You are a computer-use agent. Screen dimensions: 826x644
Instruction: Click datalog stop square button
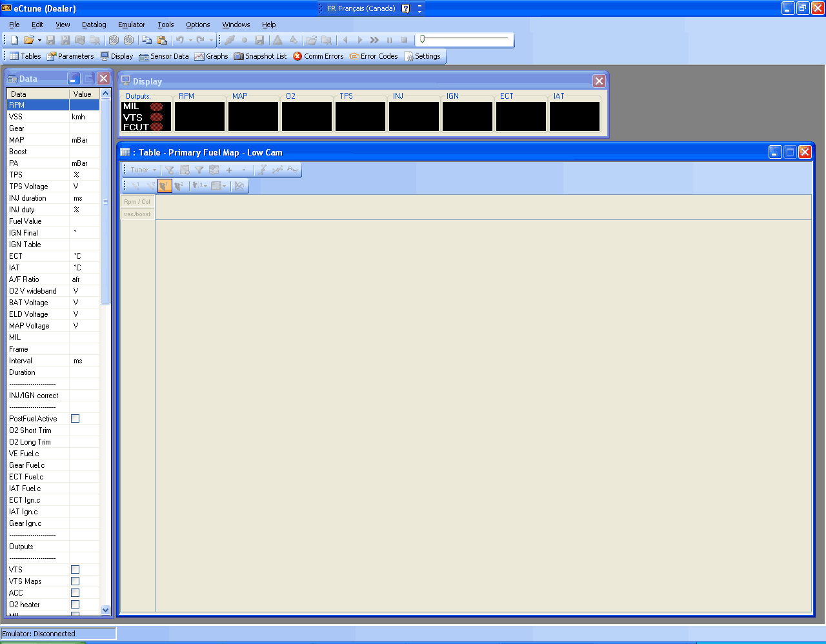(x=405, y=40)
